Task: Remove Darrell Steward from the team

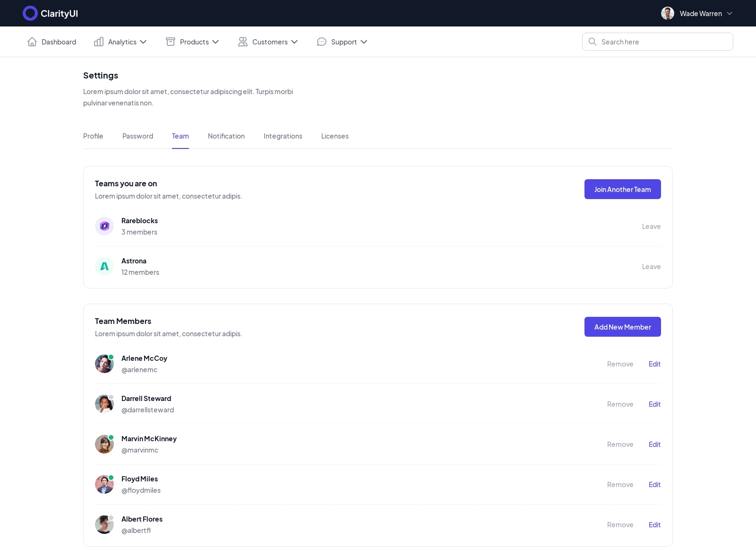Action: click(x=620, y=404)
